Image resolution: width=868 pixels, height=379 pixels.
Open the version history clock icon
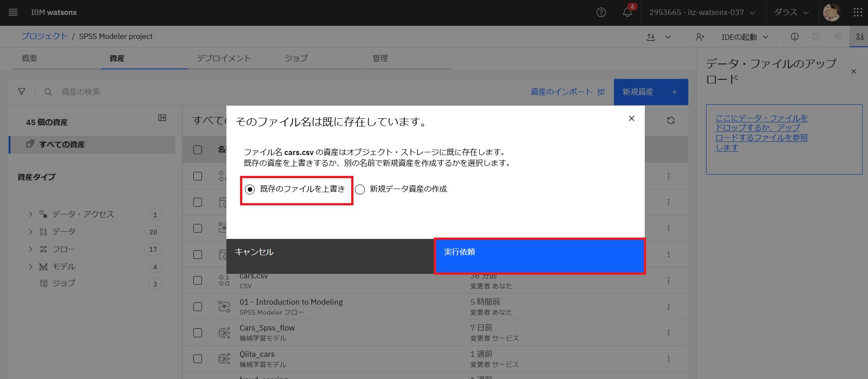pos(816,36)
